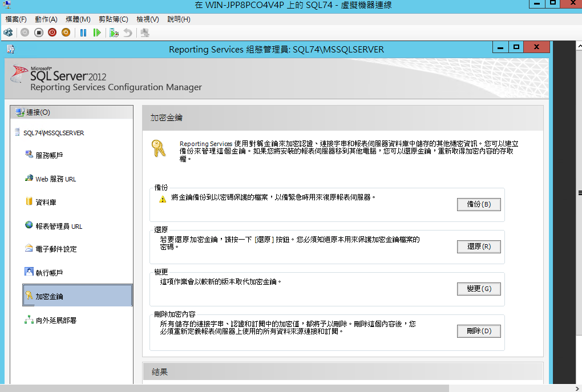Open the 電子郵件設定 page
Viewport: 582px width, 392px height.
coord(56,249)
